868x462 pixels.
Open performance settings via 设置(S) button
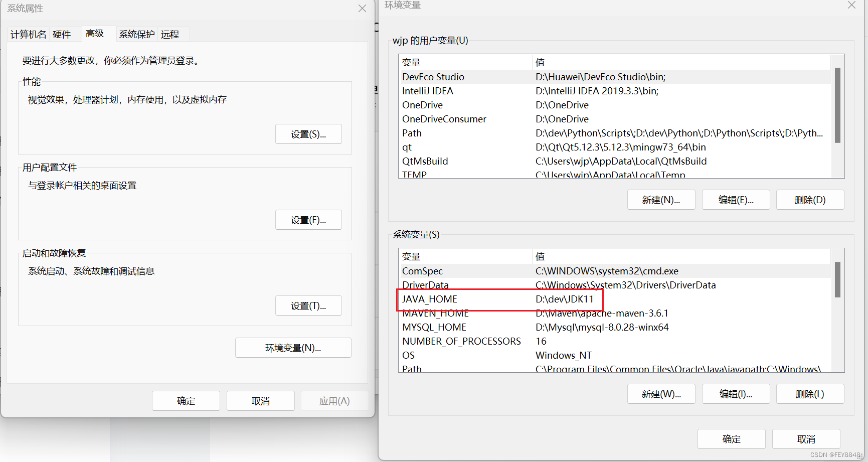click(x=308, y=134)
